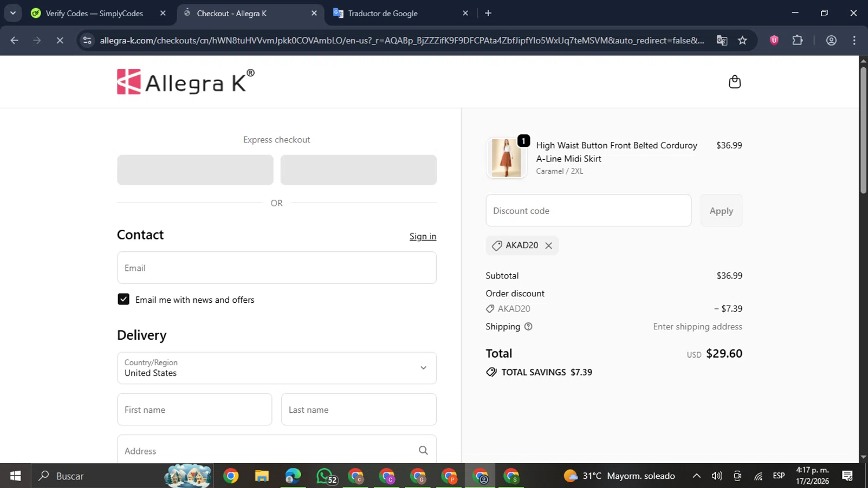The image size is (868, 488).
Task: Open the notifications center icon
Action: pyautogui.click(x=848, y=476)
